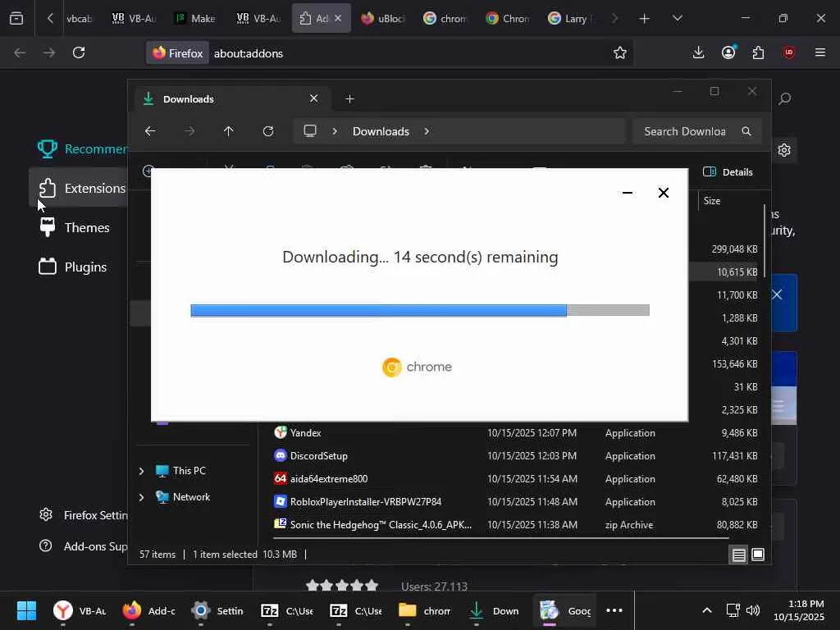Select the DiscordSetup file row
The height and width of the screenshot is (630, 840).
[x=515, y=456]
